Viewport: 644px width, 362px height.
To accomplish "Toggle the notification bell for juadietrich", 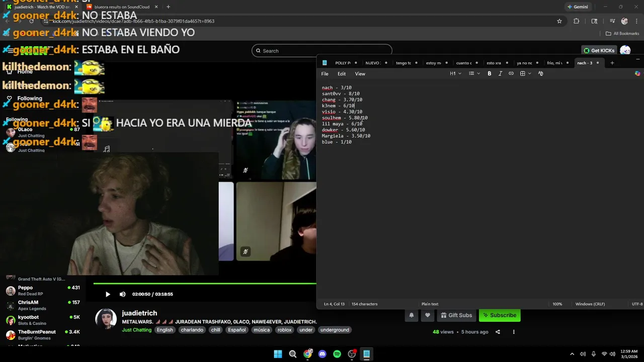I will (412, 315).
